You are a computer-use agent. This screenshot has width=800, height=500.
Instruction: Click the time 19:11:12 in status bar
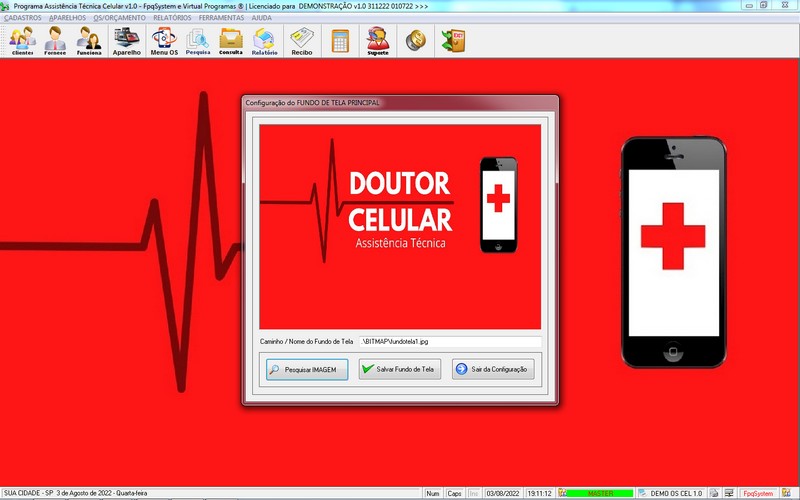click(539, 493)
